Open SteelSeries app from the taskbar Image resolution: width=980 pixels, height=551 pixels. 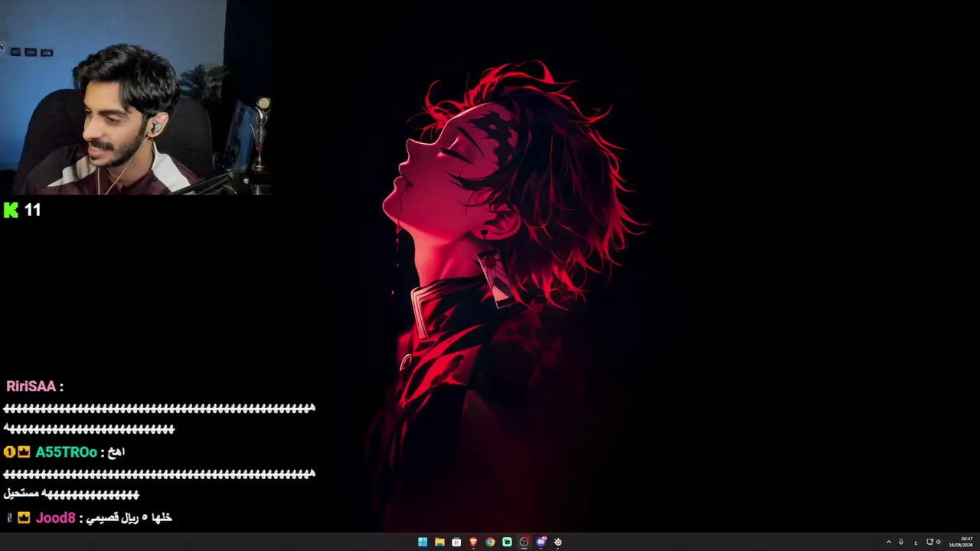tap(557, 542)
